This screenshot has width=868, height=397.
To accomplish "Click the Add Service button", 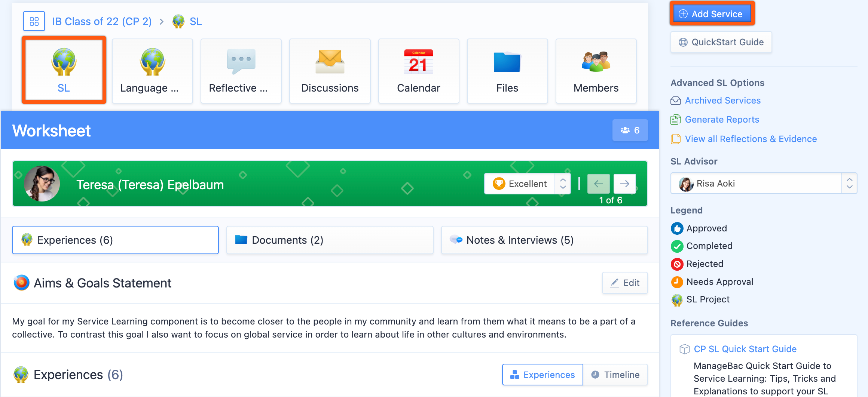I will pyautogui.click(x=712, y=13).
